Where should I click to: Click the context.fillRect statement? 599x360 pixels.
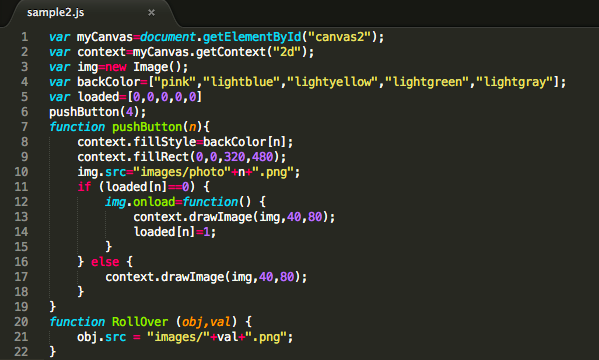181,157
